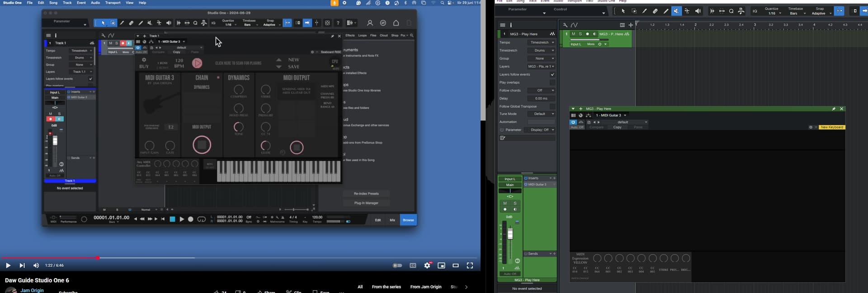This screenshot has width=868, height=293.
Task: Click the volume fader in right mixer channel
Action: click(x=510, y=234)
